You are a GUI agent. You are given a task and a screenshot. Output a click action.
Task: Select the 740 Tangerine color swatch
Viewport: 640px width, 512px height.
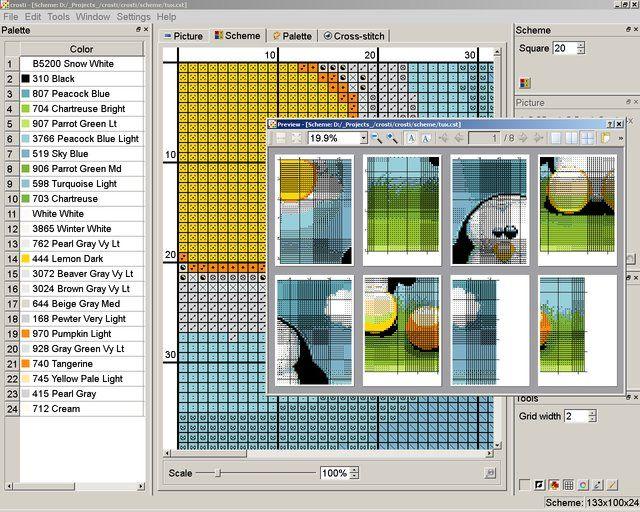25,363
